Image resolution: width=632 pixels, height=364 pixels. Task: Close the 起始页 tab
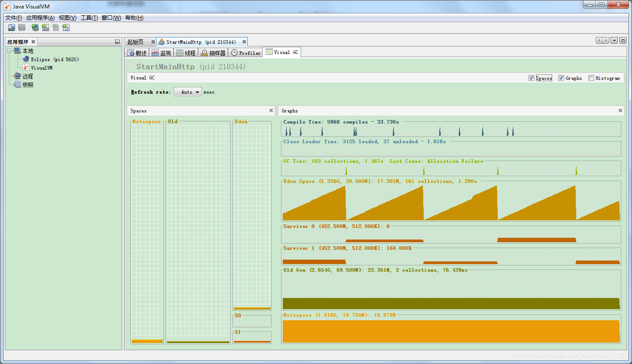pyautogui.click(x=153, y=42)
